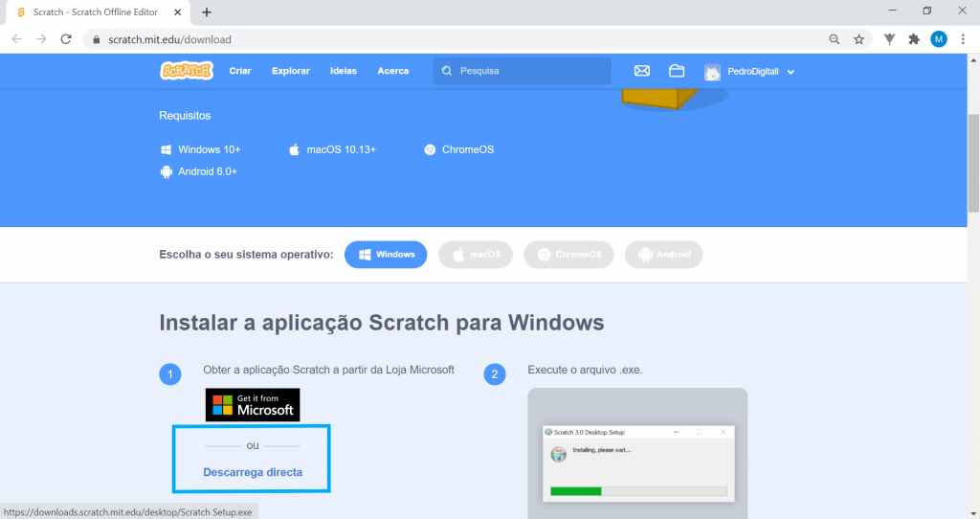Click the Escolha o seu sistema operativo label
Viewport: 980px width, 519px height.
pos(246,255)
